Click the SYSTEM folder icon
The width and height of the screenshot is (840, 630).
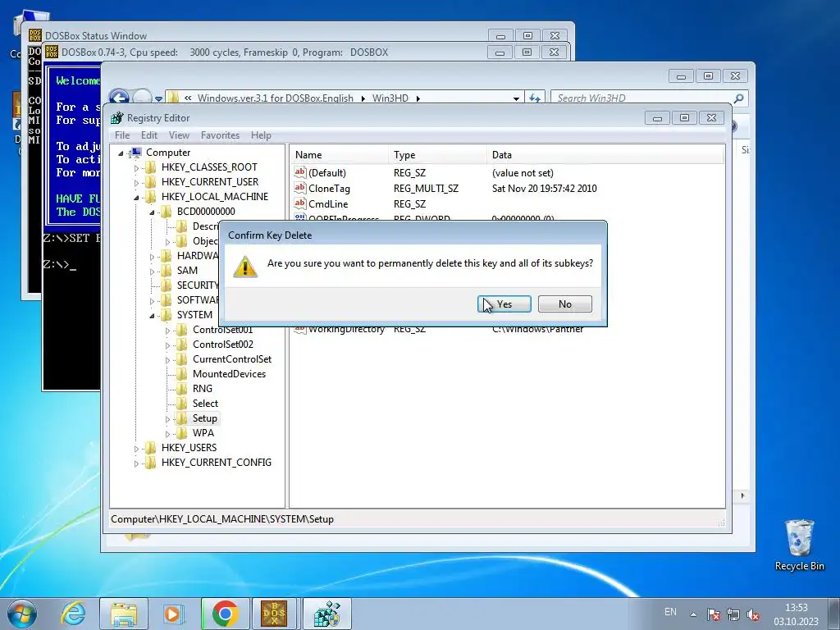(167, 315)
